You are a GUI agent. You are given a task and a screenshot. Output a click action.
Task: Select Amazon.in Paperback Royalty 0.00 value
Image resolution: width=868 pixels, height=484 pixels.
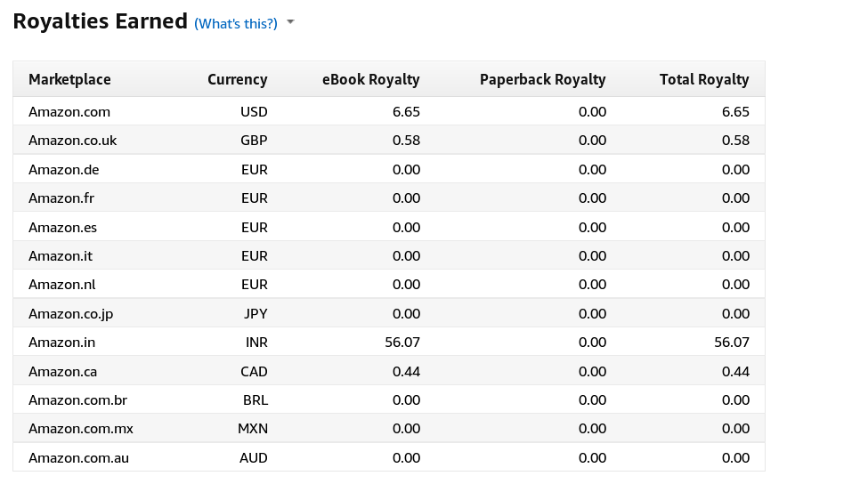(592, 343)
